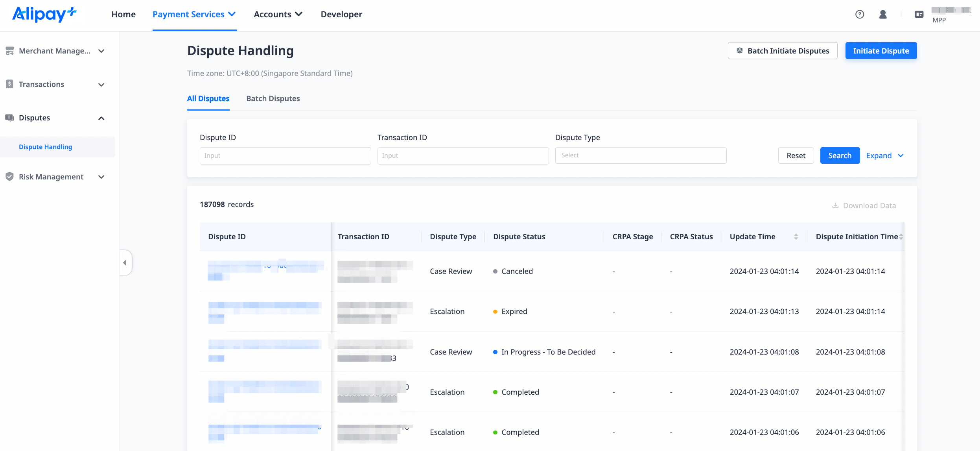Click the Download Data icon
Image resolution: width=980 pixels, height=451 pixels.
[835, 205]
